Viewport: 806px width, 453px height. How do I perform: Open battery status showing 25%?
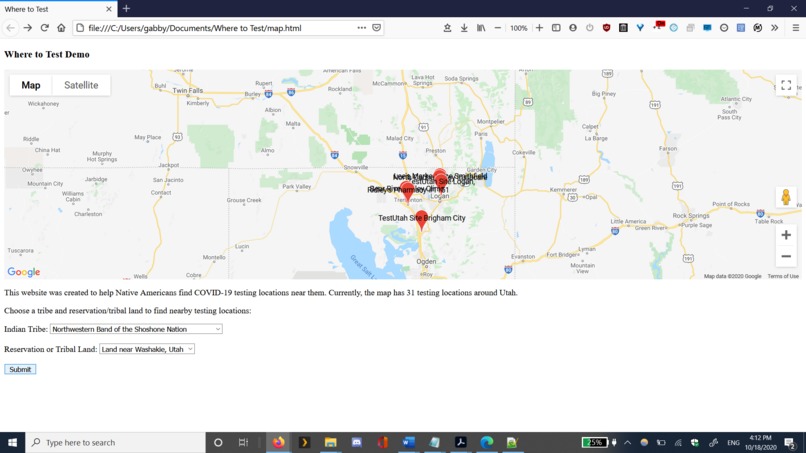click(x=594, y=442)
